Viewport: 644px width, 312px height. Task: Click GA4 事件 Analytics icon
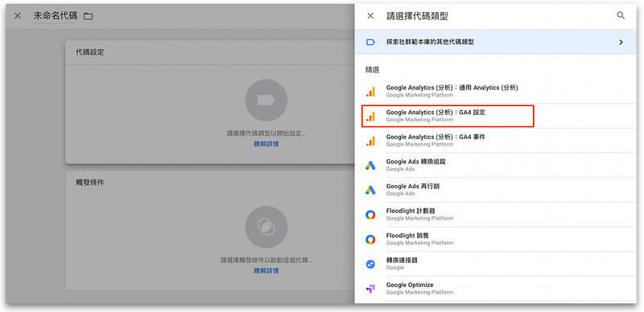(370, 141)
